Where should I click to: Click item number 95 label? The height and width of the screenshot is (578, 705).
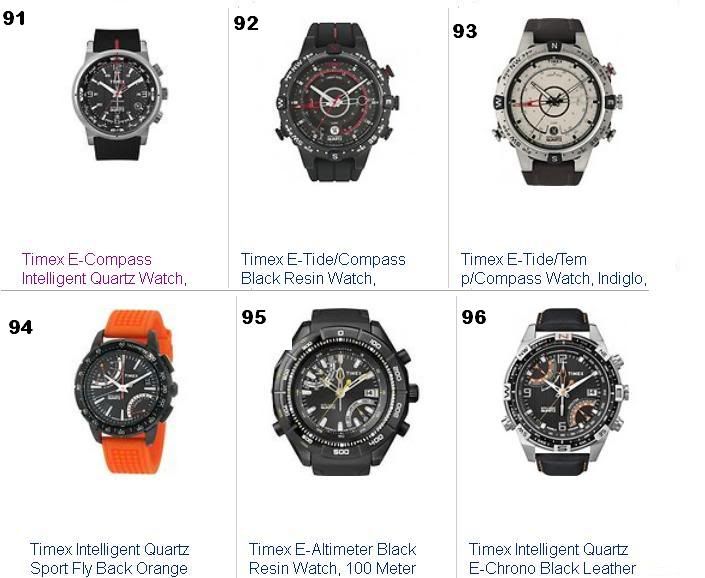[x=254, y=317]
